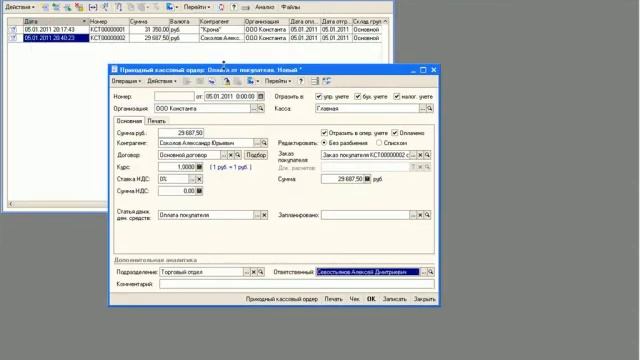Click the Дата column header in list
Image resolution: width=640 pixels, height=360 pixels.
(x=56, y=21)
